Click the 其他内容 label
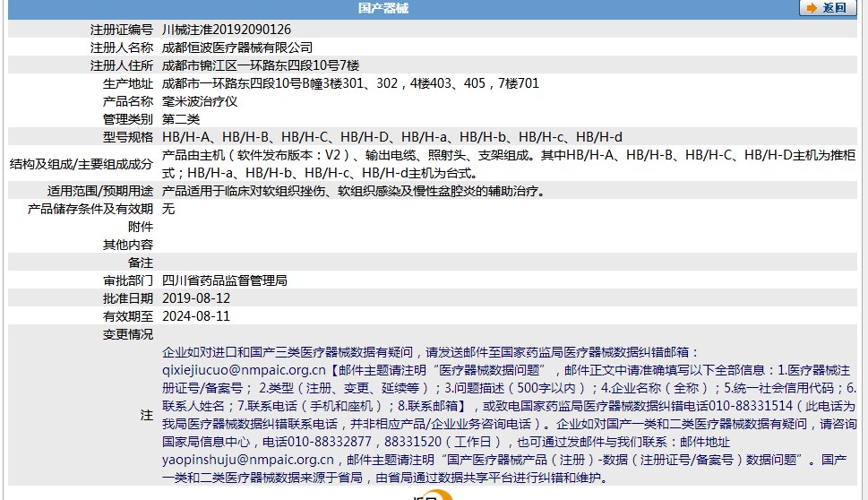Viewport: 868px width, 500px height. (x=128, y=245)
